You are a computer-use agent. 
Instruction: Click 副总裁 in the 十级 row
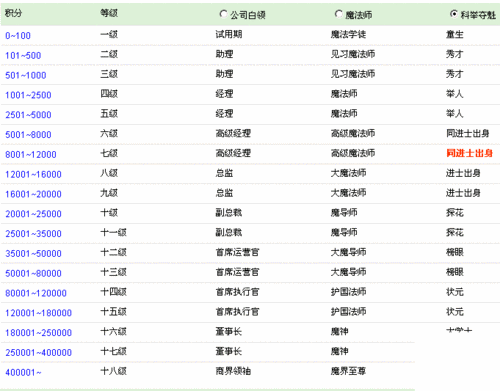pyautogui.click(x=229, y=213)
